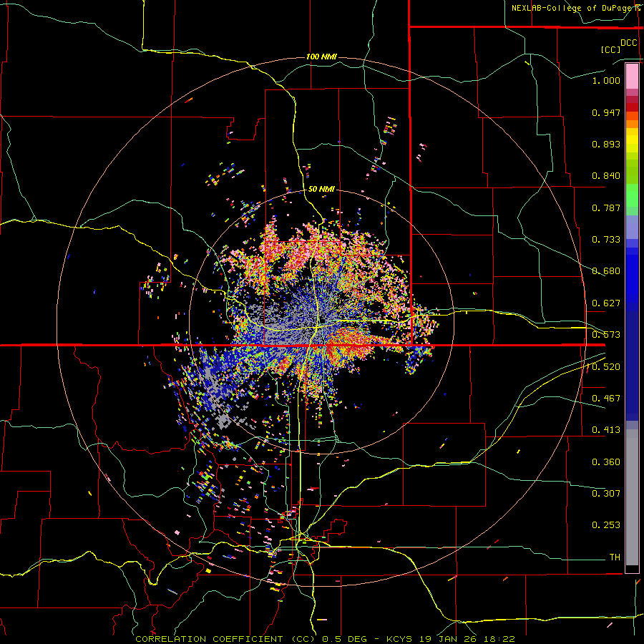The image size is (644, 644).
Task: Click the [CC] legend heading
Action: (610, 49)
